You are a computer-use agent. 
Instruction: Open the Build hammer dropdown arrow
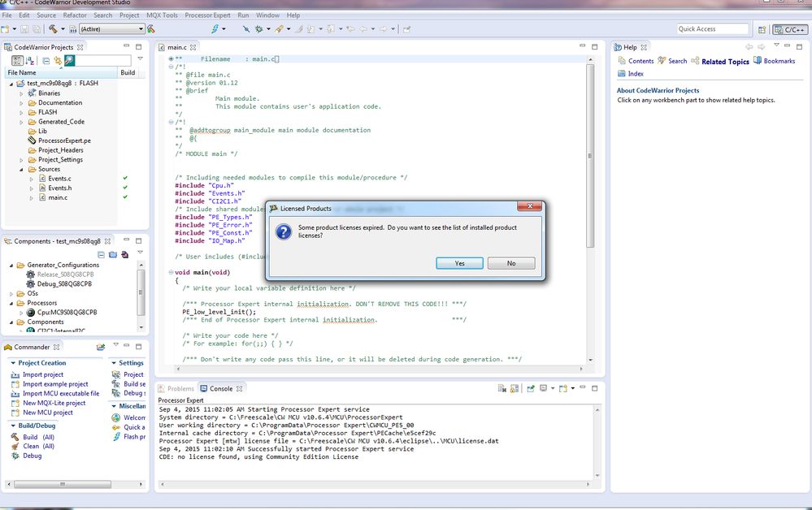[x=63, y=29]
